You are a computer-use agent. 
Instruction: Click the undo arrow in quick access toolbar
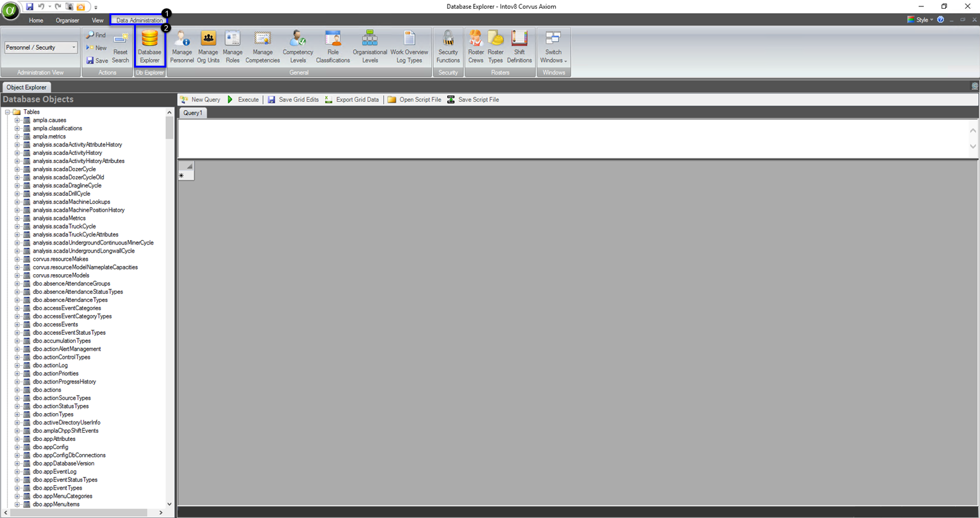tap(41, 6)
